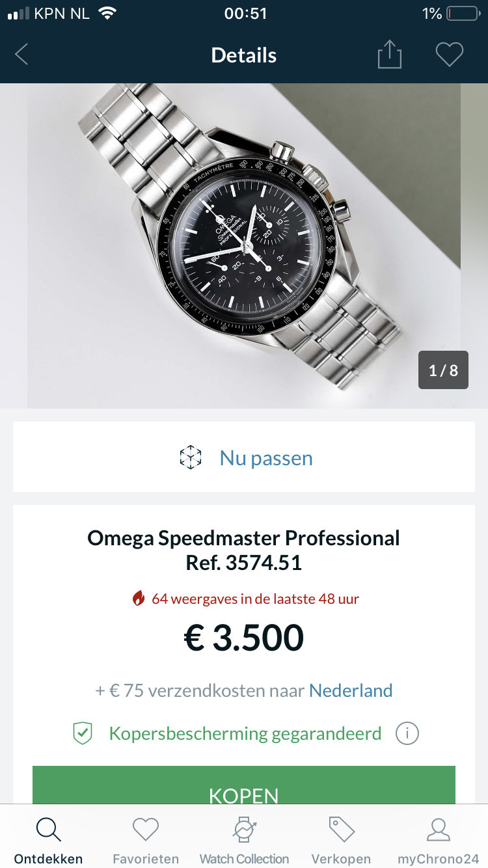
Task: Go to the Watch Collection tab
Action: pos(244,840)
